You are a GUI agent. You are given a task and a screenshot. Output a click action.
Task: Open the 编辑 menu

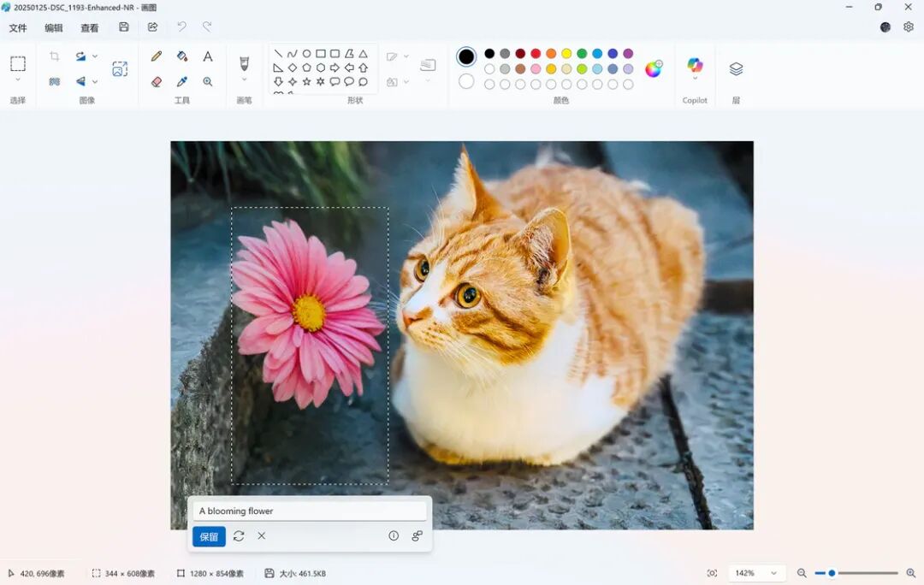[54, 27]
